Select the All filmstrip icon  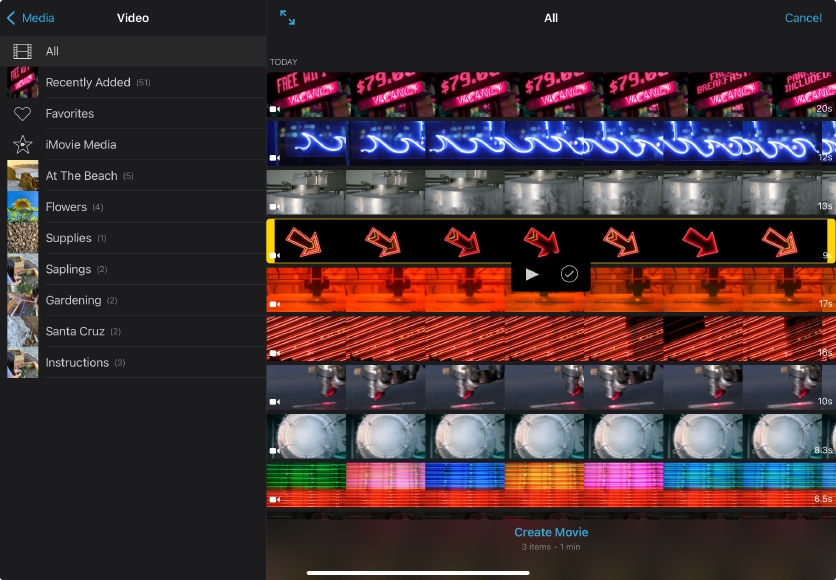(x=22, y=51)
